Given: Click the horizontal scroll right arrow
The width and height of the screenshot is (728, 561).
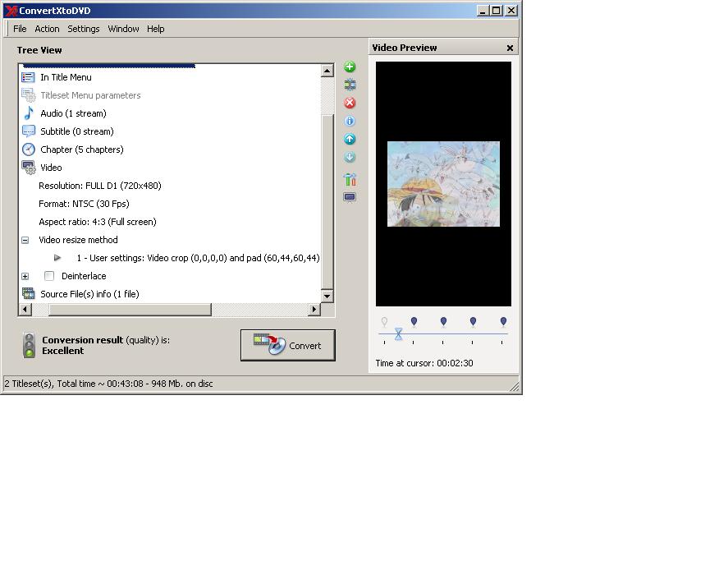Looking at the screenshot, I should (314, 309).
